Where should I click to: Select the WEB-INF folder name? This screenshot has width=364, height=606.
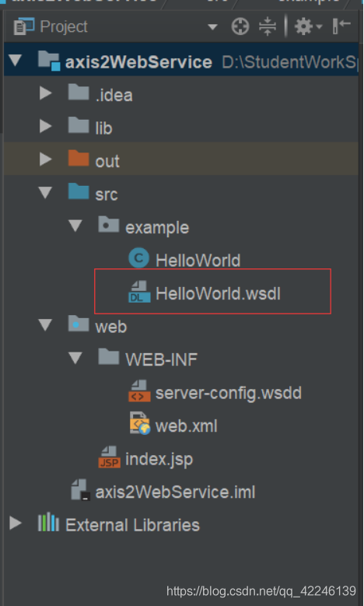tap(162, 360)
